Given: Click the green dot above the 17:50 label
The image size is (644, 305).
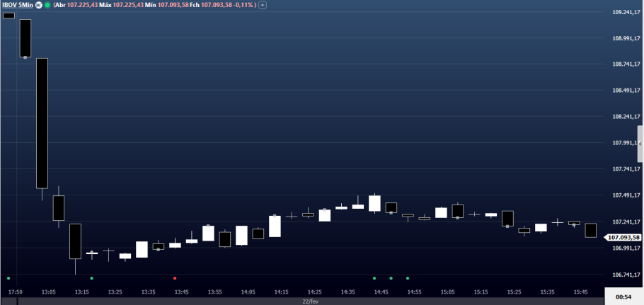Looking at the screenshot, I should pos(8,278).
